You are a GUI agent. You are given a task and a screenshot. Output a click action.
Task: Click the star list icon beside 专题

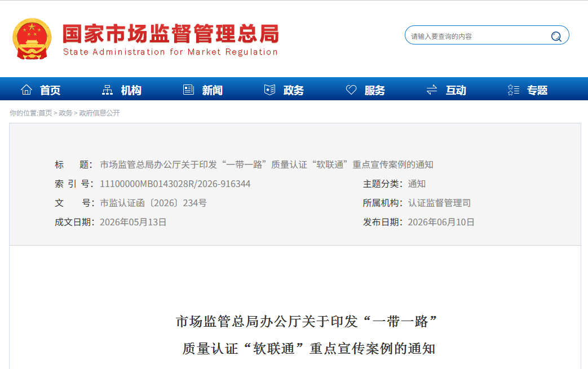(514, 90)
